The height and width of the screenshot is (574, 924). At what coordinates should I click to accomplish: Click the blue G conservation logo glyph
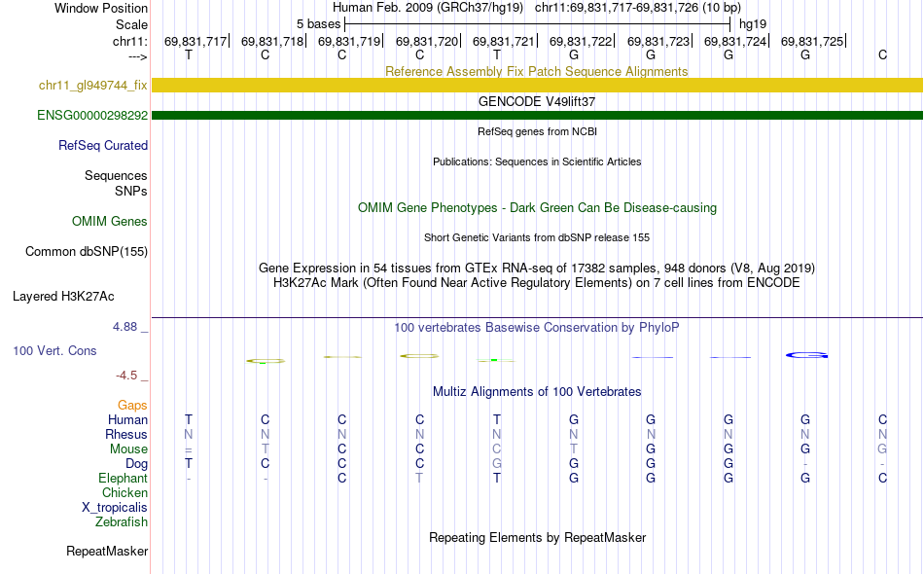coord(806,355)
